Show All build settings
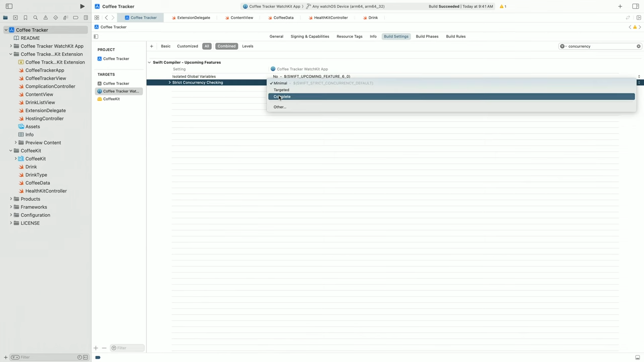 click(x=207, y=46)
